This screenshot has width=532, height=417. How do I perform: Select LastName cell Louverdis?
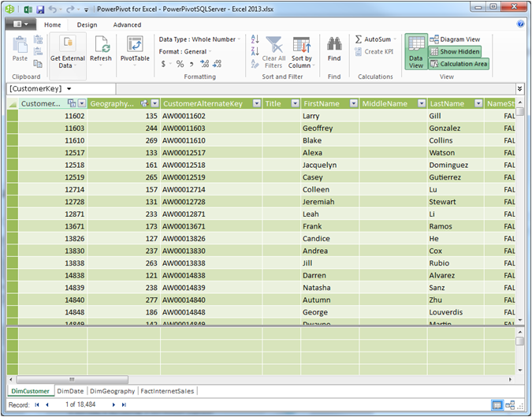pos(456,312)
